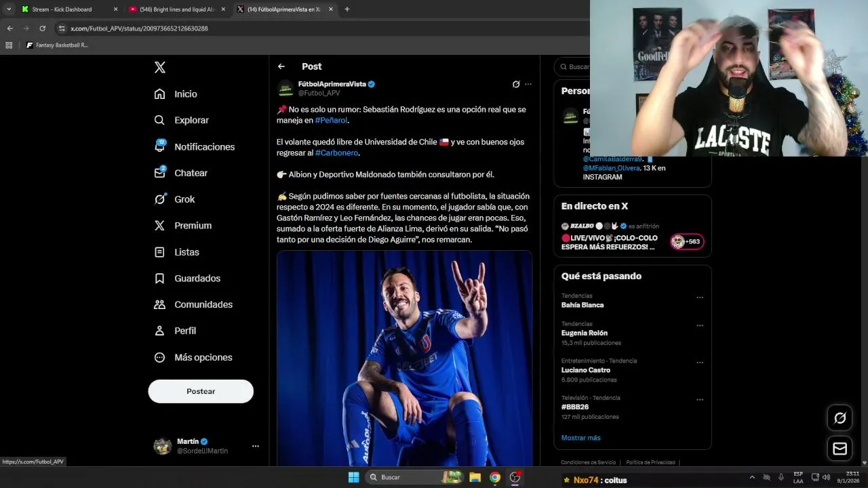Go back with Post arrow
The height and width of the screenshot is (488, 868).
coord(281,66)
